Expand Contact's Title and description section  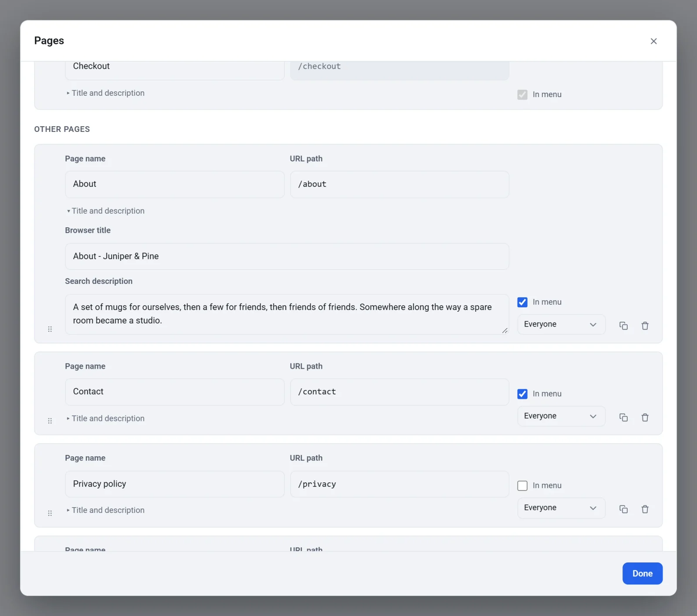[x=105, y=418]
